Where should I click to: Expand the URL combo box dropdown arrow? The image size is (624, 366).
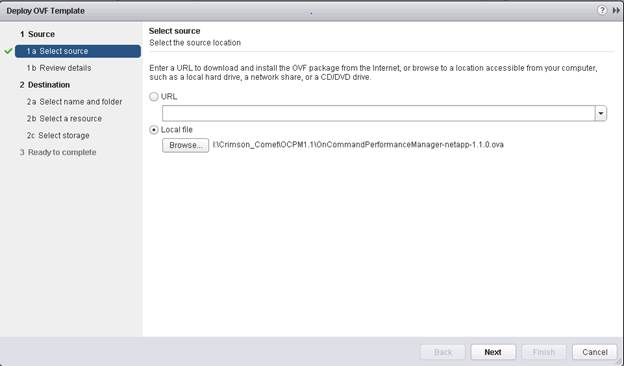click(x=601, y=113)
